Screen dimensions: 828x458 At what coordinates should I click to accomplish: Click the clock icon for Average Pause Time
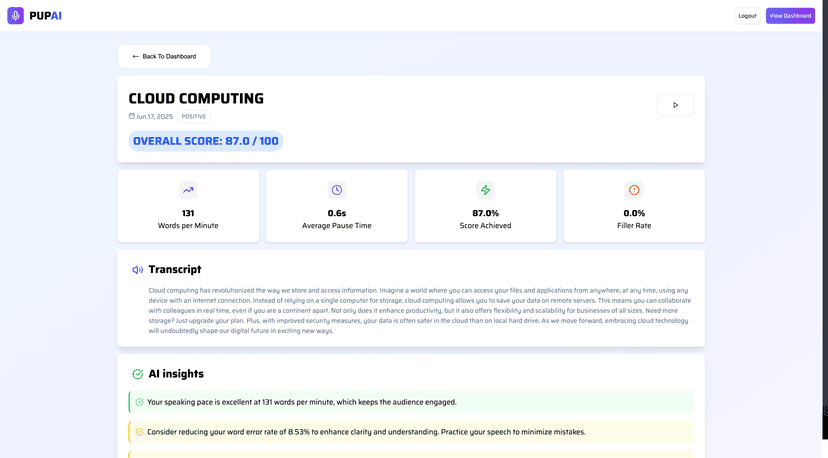[x=337, y=190]
